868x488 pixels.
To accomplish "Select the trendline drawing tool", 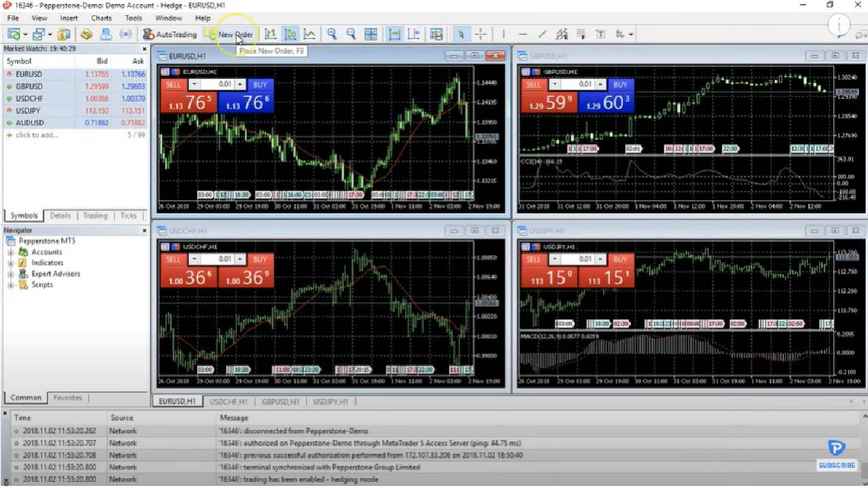I will [x=542, y=34].
